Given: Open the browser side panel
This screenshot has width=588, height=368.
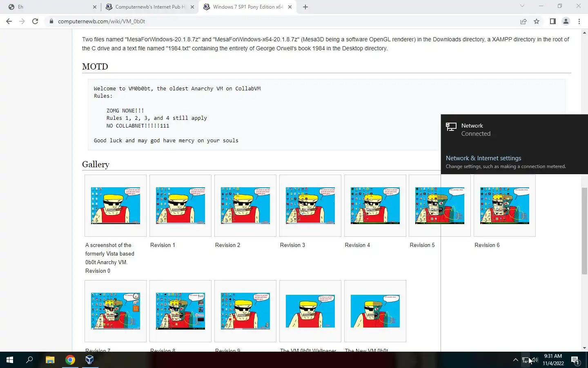Looking at the screenshot, I should pos(552,21).
